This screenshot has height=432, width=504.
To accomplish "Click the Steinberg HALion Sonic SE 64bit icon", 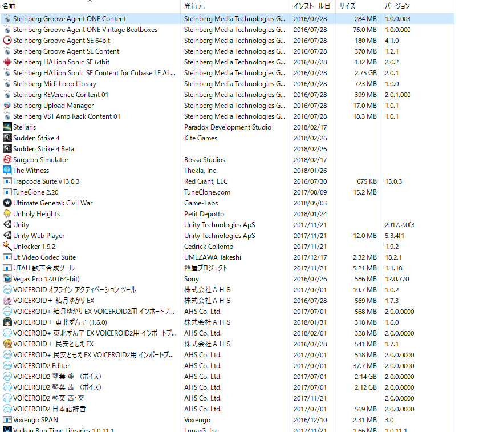I will coord(7,62).
